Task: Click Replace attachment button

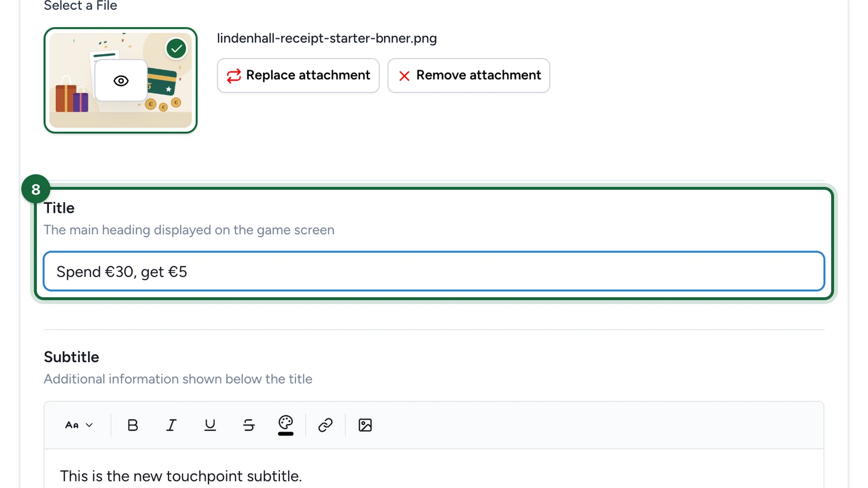Action: click(298, 75)
